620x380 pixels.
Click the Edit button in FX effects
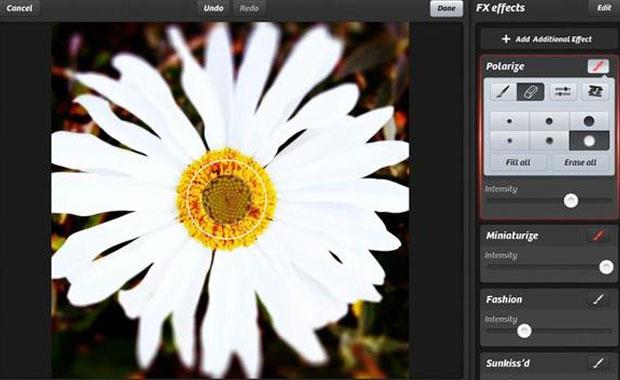604,8
